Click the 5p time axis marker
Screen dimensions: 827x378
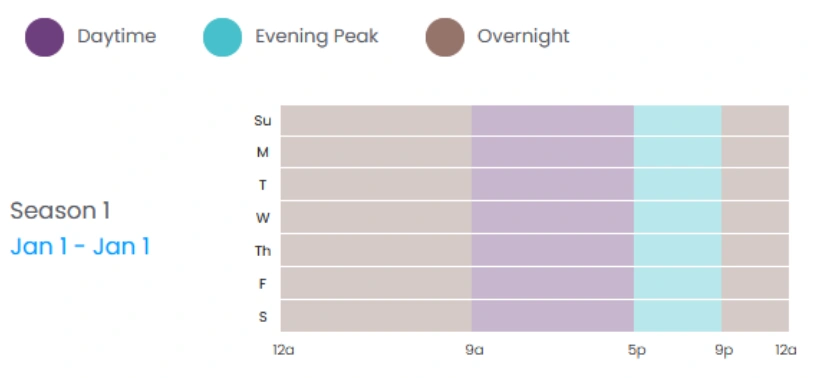point(637,350)
